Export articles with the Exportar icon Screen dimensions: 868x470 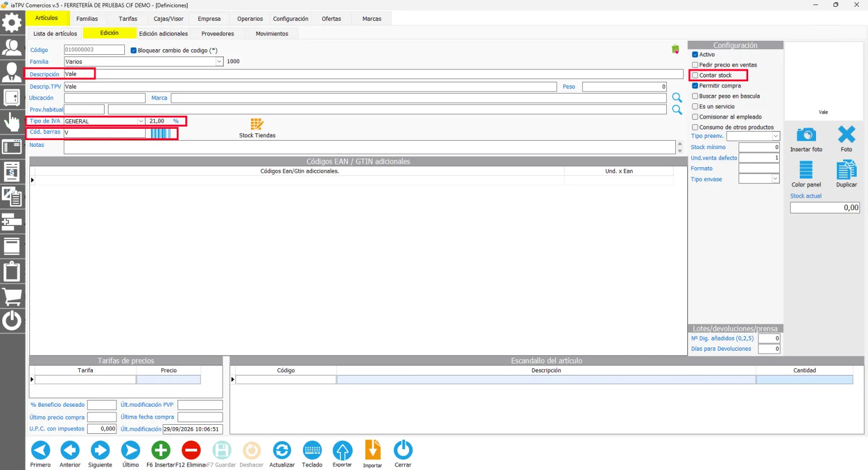point(342,450)
